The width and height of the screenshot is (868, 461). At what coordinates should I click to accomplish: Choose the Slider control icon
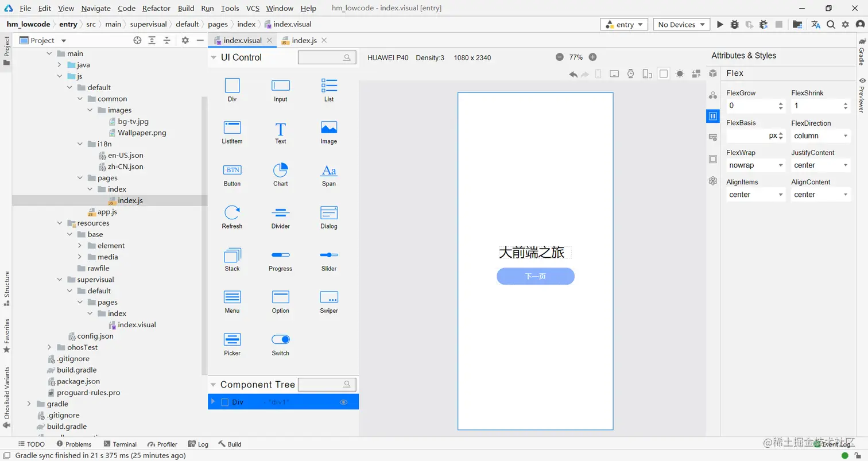pyautogui.click(x=329, y=255)
